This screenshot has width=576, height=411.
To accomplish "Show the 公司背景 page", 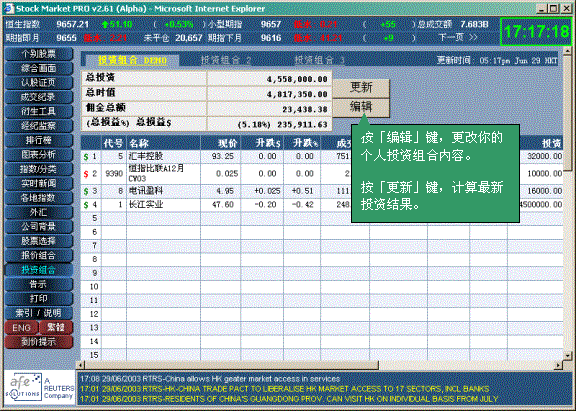I will pyautogui.click(x=39, y=227).
